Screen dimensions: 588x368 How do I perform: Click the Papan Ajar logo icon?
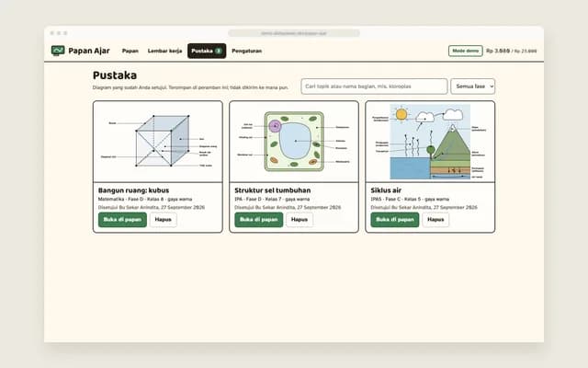coord(58,51)
